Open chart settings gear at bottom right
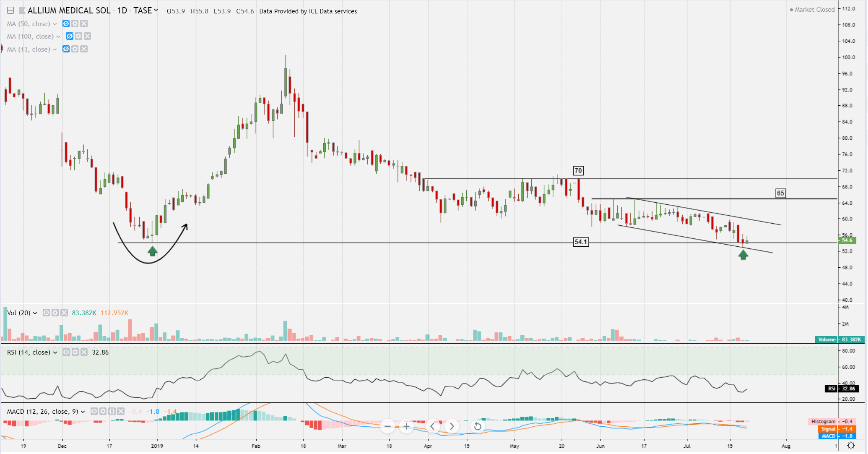This screenshot has width=868, height=454. [851, 446]
